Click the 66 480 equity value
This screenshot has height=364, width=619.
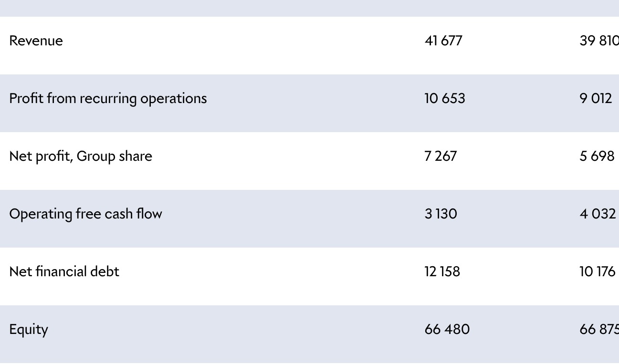tap(447, 329)
